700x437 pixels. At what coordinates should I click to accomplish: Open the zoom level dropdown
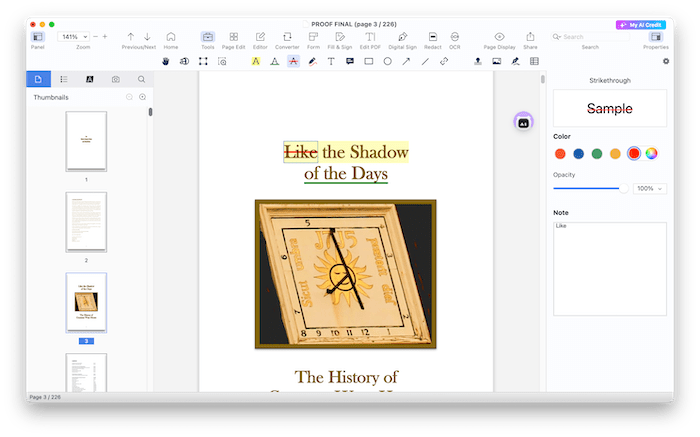(73, 37)
